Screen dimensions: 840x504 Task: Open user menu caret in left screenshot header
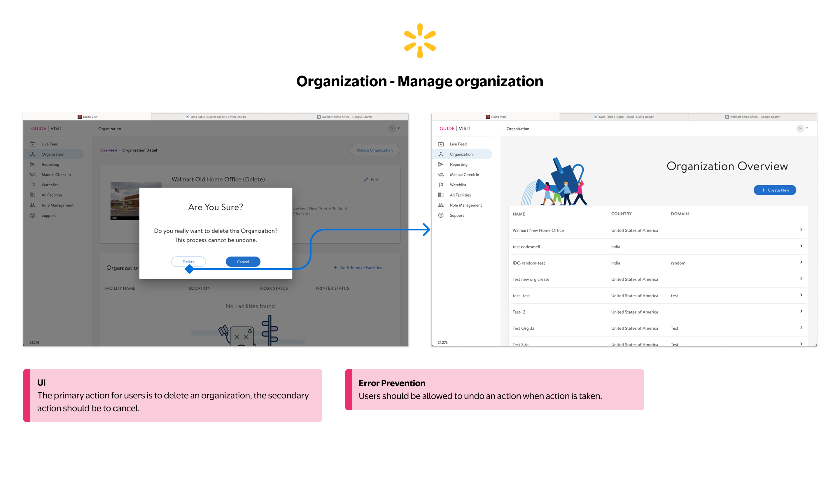[x=399, y=128]
